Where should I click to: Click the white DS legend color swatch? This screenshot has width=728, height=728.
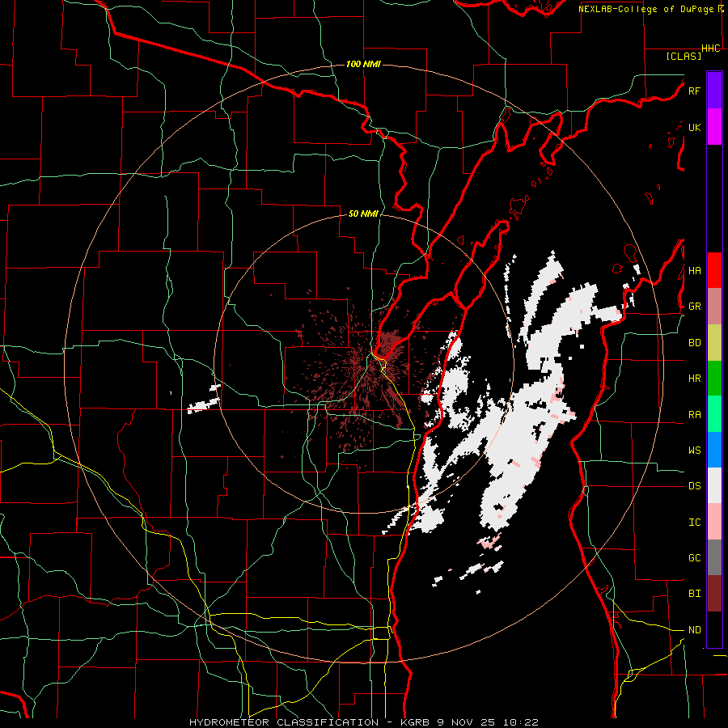(x=714, y=485)
